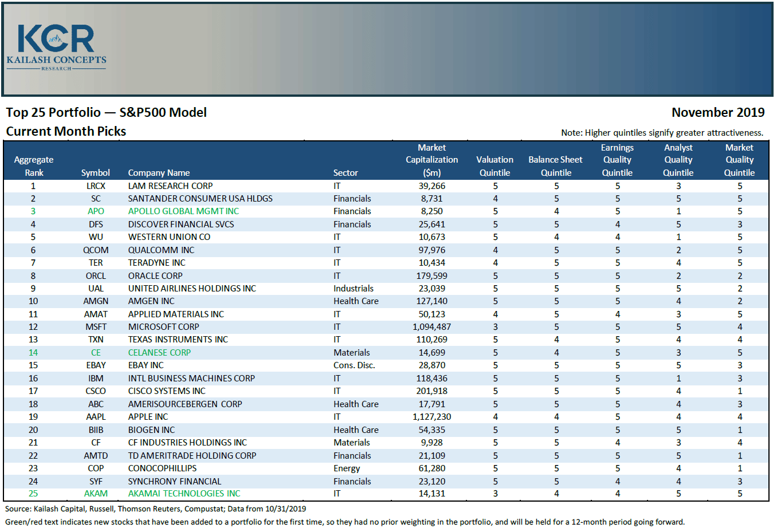Screen dimensions: 777x532
Task: Click the EBAY symbol cell
Action: 96,365
